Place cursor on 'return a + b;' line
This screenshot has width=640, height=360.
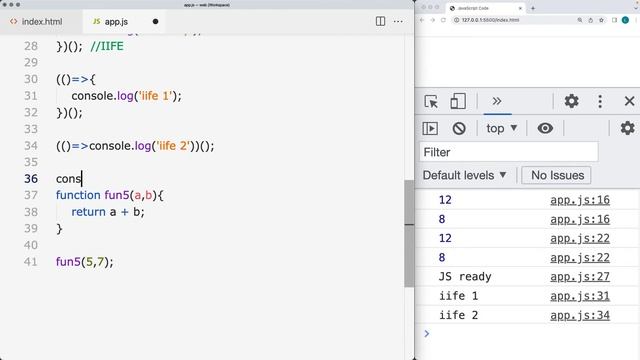(x=108, y=212)
